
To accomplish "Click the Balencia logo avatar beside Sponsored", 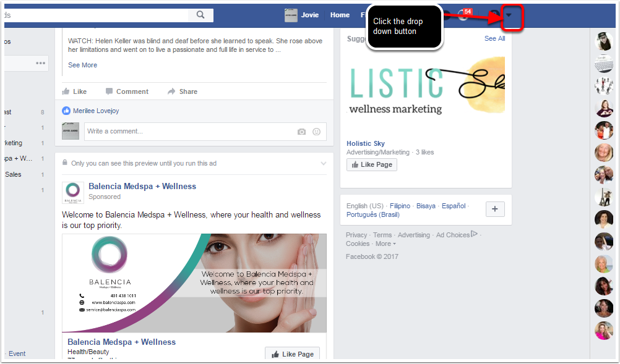I will [73, 193].
